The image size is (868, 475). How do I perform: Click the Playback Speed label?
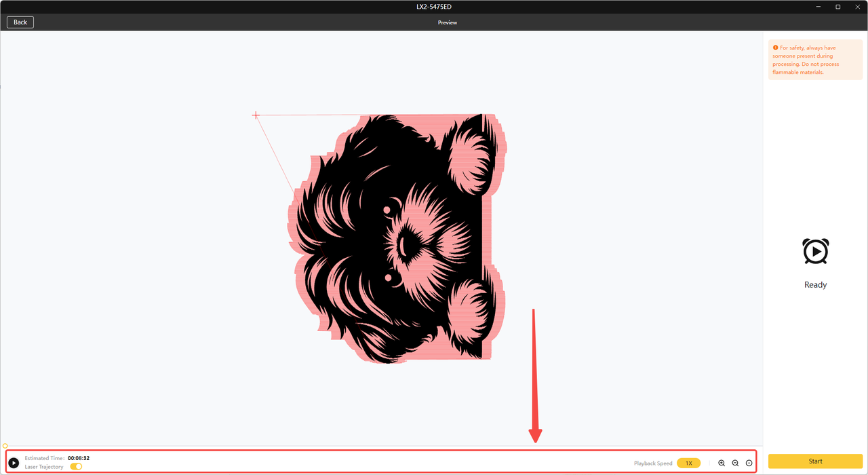(653, 463)
